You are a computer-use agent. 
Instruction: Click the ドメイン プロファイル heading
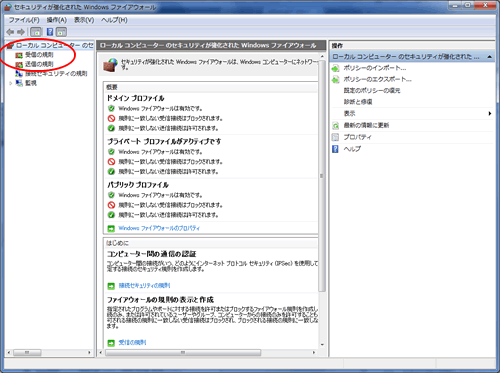coord(135,98)
